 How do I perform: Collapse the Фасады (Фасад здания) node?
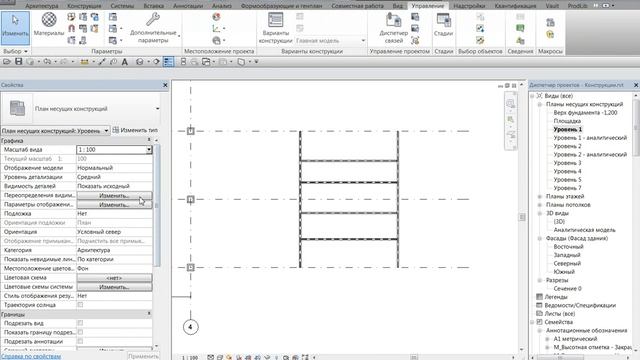point(540,238)
